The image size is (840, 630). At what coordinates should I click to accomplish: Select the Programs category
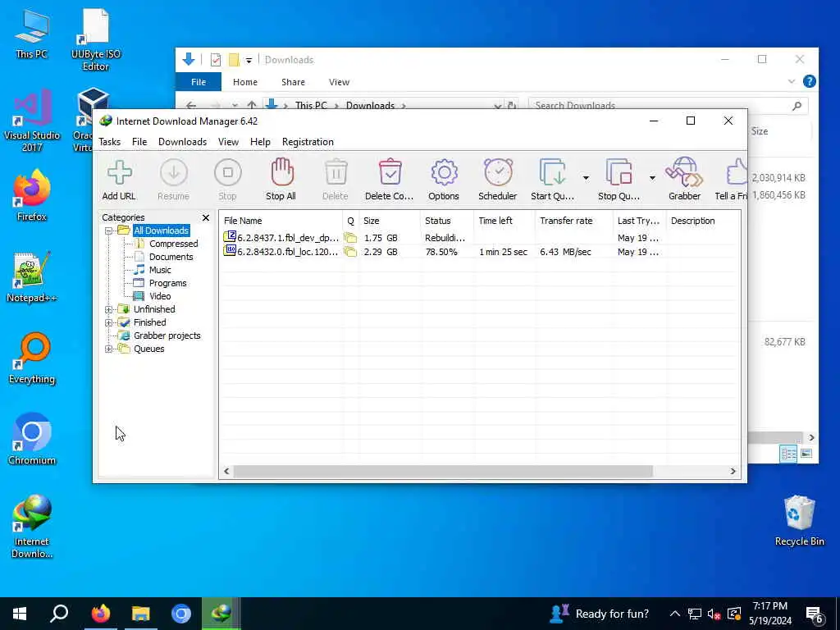point(167,283)
